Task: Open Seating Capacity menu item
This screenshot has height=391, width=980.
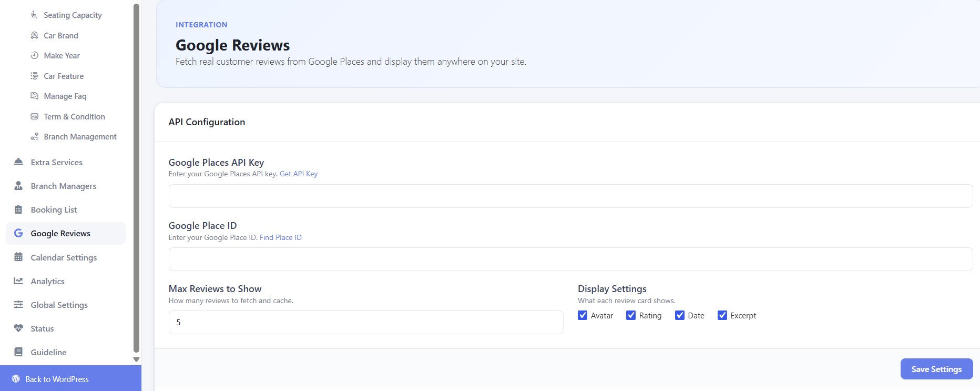Action: point(73,15)
